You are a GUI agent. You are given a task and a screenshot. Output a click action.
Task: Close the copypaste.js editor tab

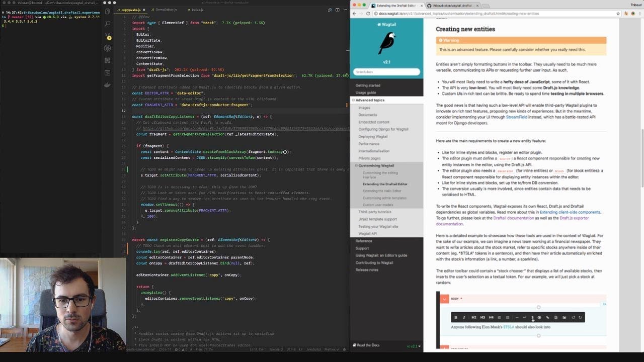pos(145,10)
